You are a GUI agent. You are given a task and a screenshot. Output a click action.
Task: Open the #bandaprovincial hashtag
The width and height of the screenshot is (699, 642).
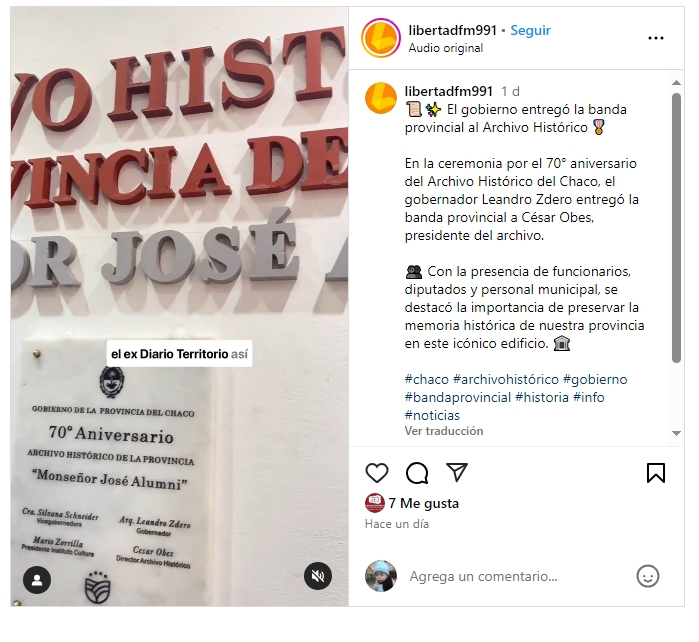[458, 397]
